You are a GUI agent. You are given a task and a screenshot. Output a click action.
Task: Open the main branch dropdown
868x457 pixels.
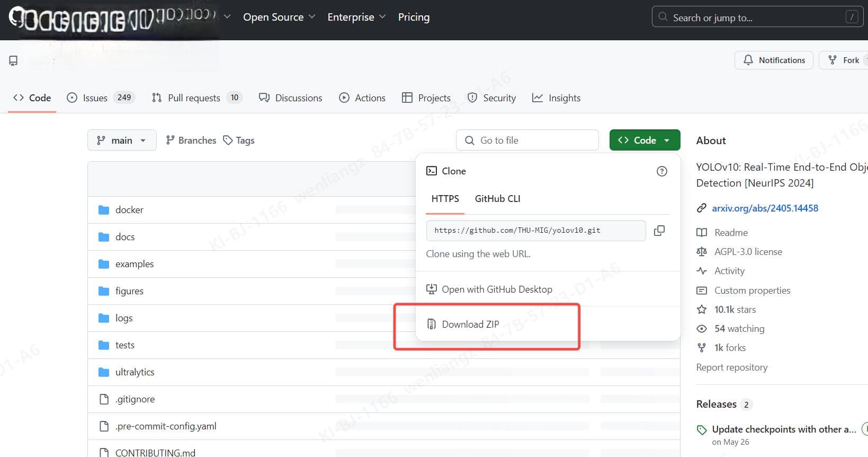(122, 140)
